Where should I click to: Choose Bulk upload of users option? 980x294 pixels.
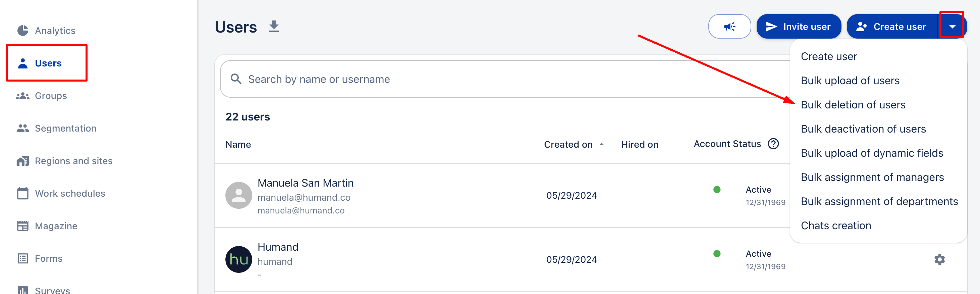850,81
